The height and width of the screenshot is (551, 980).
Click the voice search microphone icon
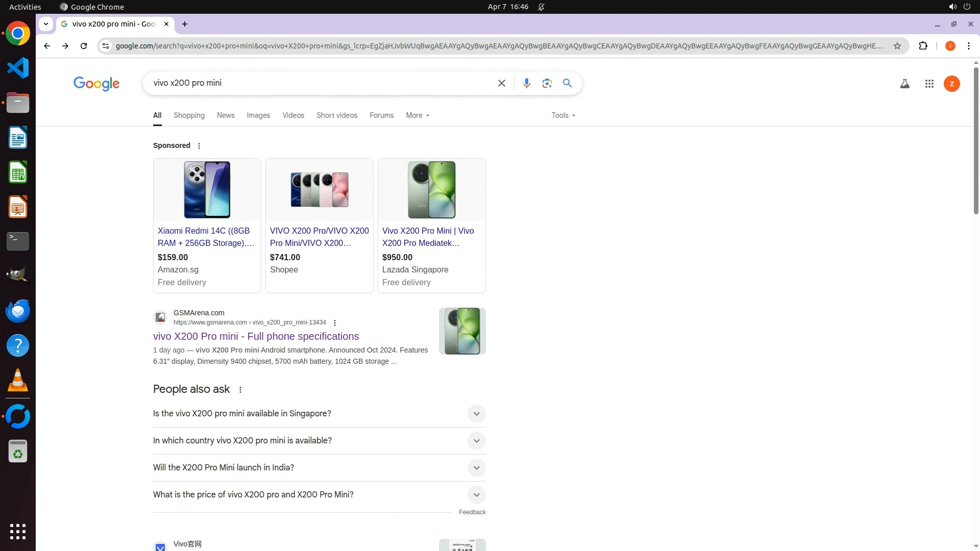[526, 83]
